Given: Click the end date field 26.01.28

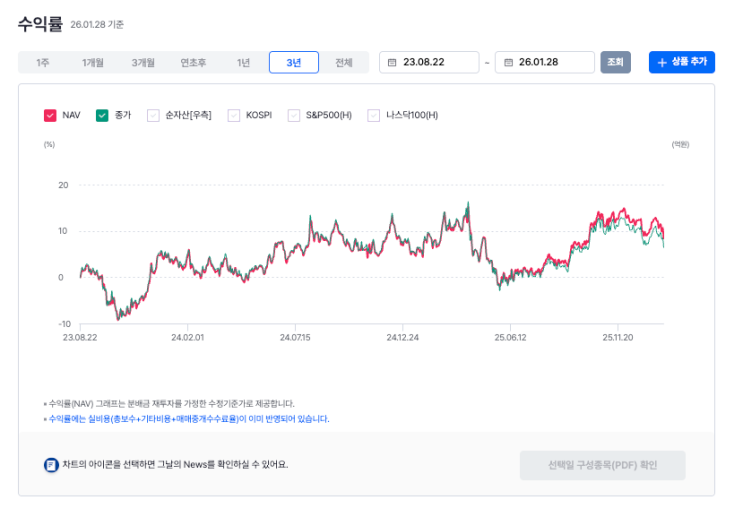Looking at the screenshot, I should 545,63.
